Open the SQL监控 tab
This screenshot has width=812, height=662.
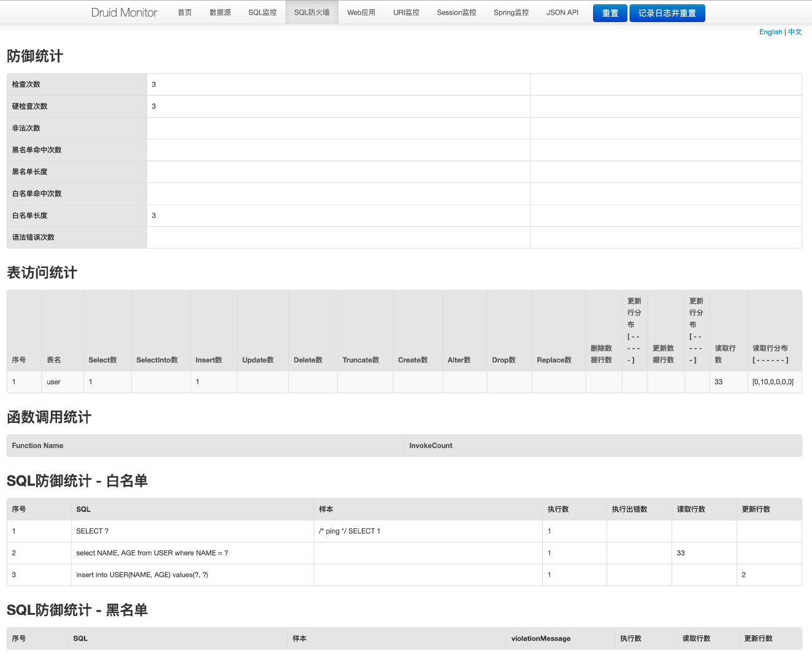262,12
